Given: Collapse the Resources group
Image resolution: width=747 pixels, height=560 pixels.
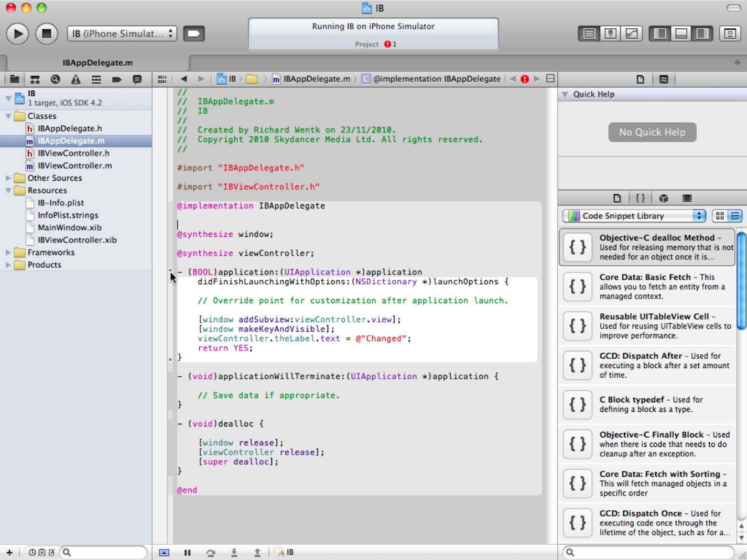Looking at the screenshot, I should click(x=8, y=190).
